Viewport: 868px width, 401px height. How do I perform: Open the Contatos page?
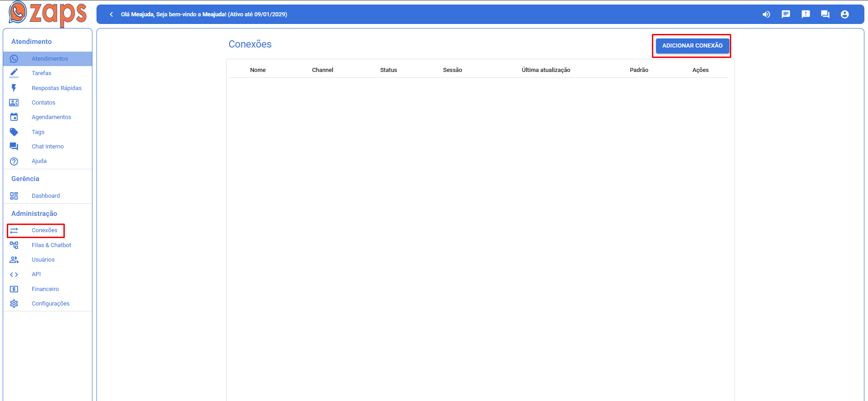[x=43, y=103]
